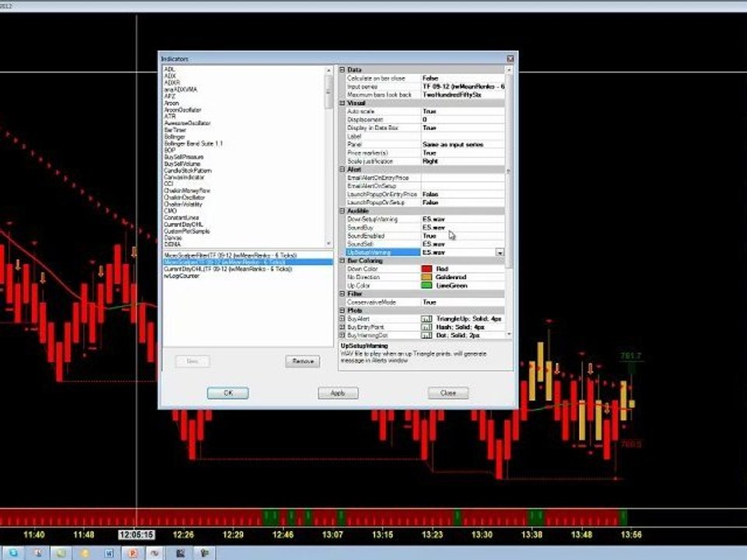
Task: Click the Input series value field
Action: pyautogui.click(x=462, y=86)
